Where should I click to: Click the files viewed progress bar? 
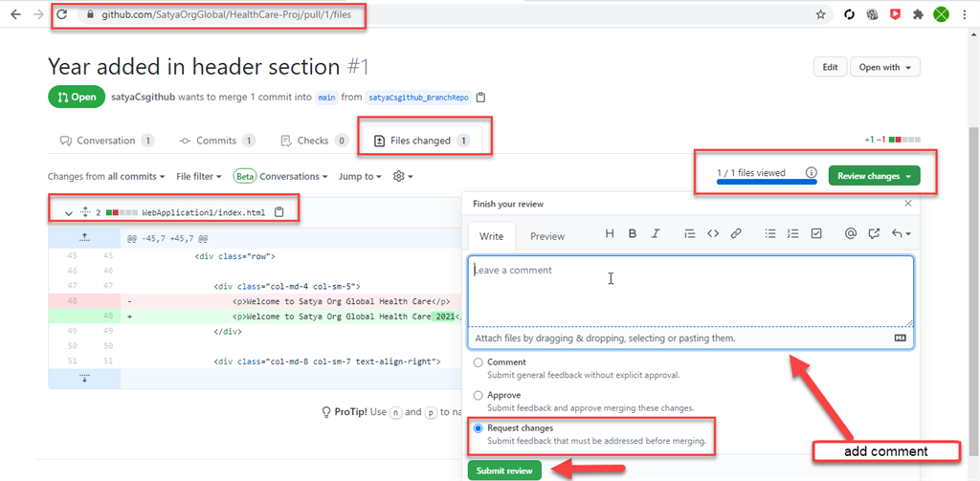(767, 183)
